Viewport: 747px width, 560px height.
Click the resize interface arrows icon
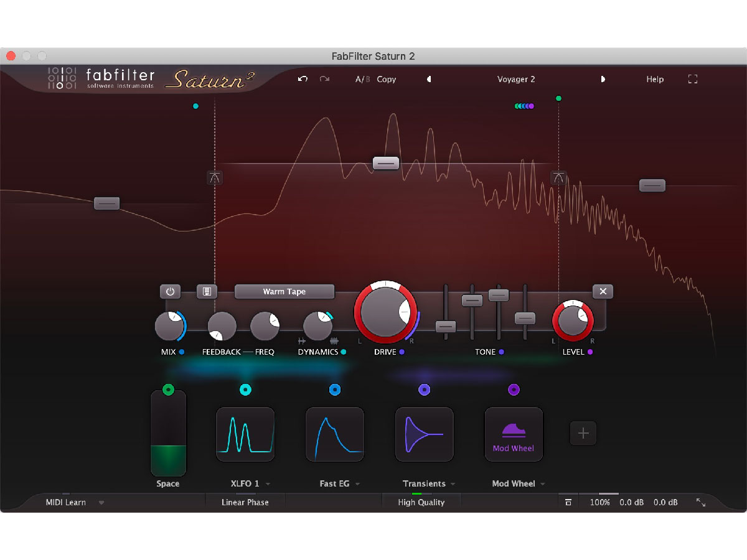click(701, 502)
